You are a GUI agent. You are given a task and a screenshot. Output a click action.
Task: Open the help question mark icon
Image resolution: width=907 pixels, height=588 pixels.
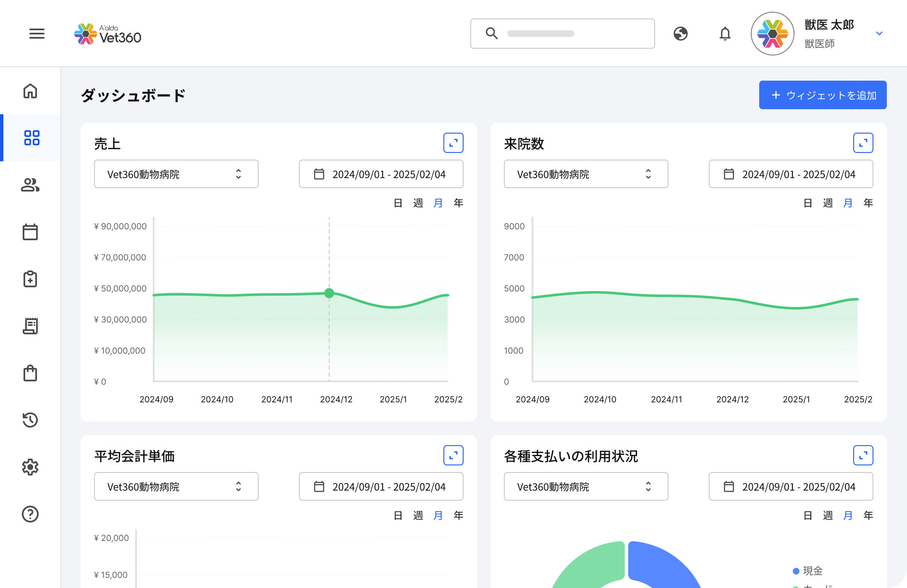30,514
